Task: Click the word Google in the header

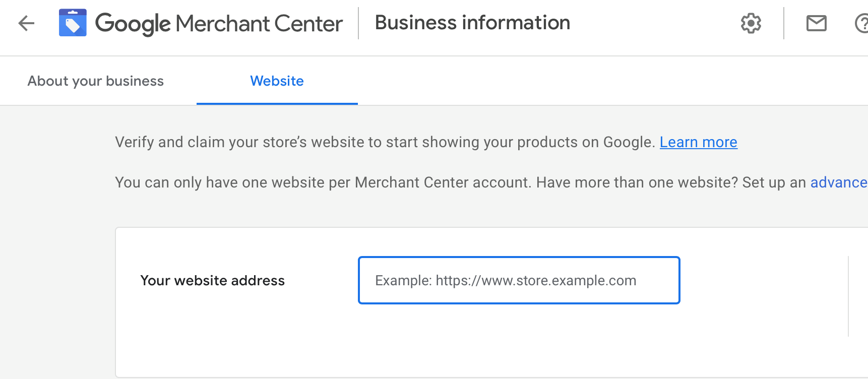Action: click(133, 24)
